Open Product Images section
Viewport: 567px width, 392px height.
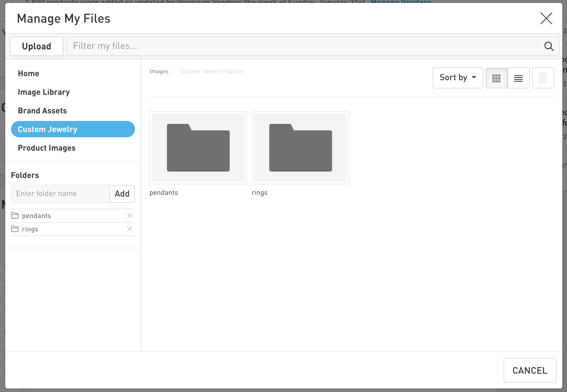pyautogui.click(x=47, y=148)
